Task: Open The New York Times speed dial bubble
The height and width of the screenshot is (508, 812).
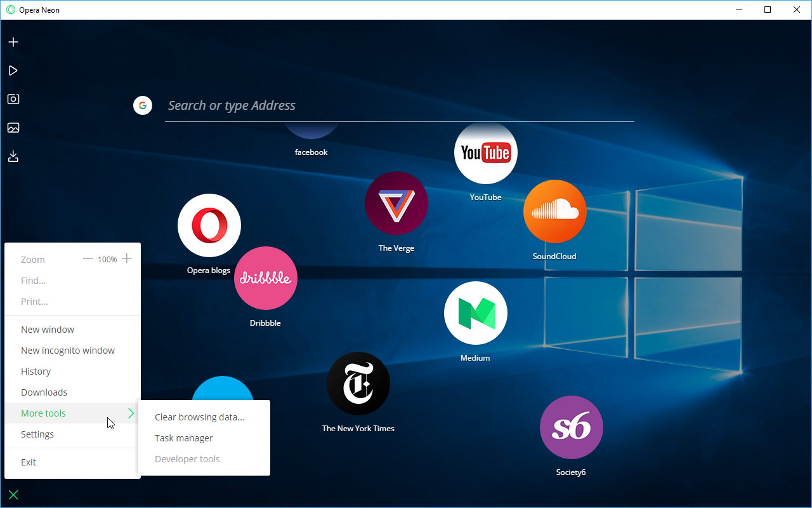Action: click(x=358, y=384)
